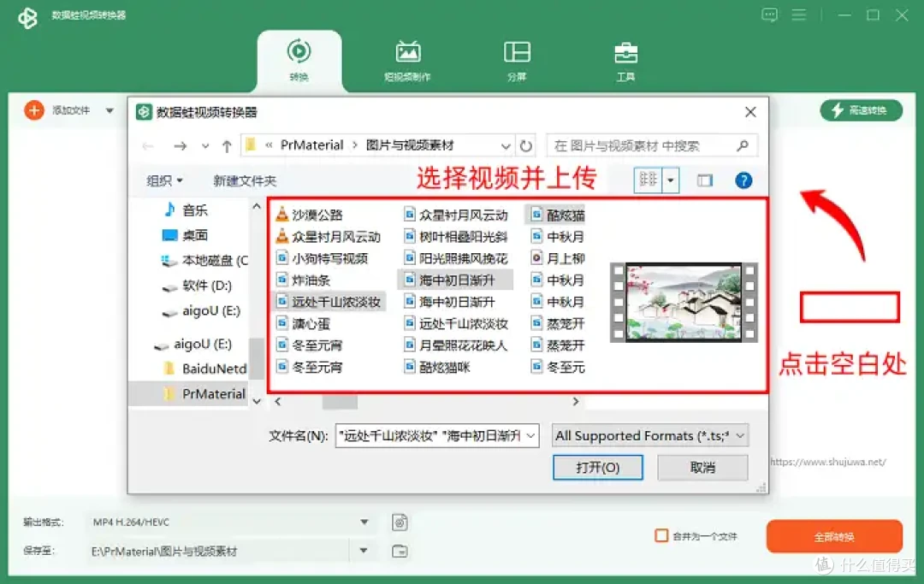924x584 pixels.
Task: Click navigation pane scroll up arrow
Action: coord(257,206)
